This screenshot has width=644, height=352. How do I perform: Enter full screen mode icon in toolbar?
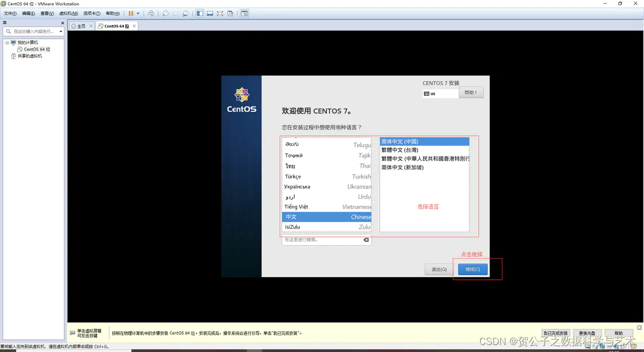click(220, 13)
